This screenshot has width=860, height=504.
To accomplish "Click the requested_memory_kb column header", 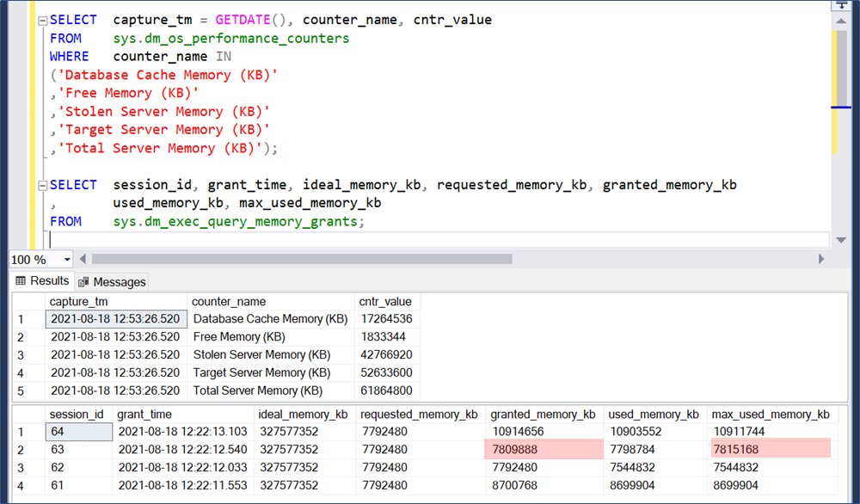I will 421,414.
